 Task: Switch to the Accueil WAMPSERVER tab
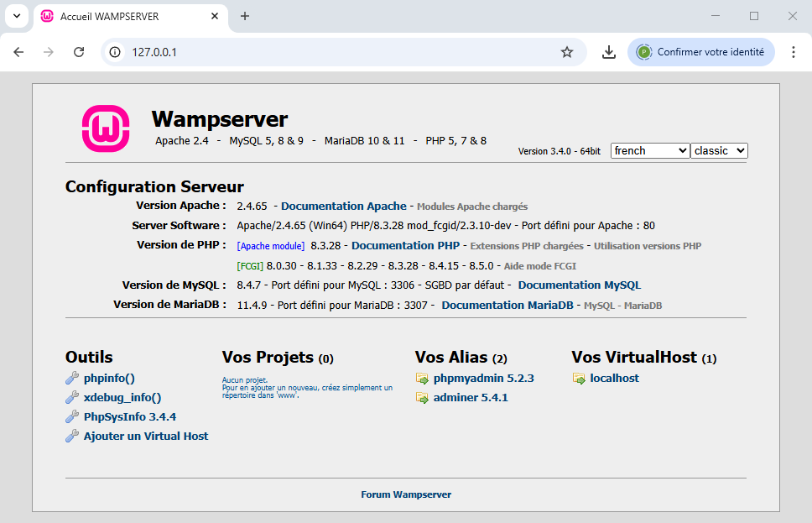click(x=126, y=17)
